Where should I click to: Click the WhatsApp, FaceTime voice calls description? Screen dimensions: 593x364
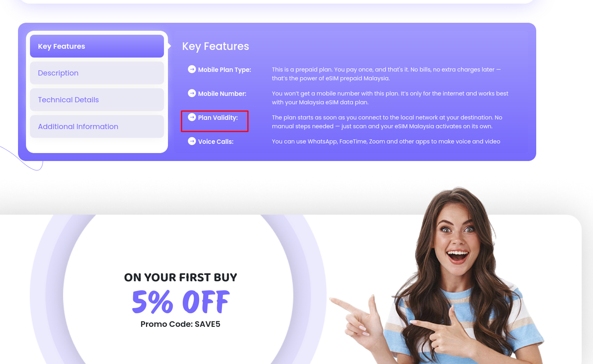click(386, 141)
